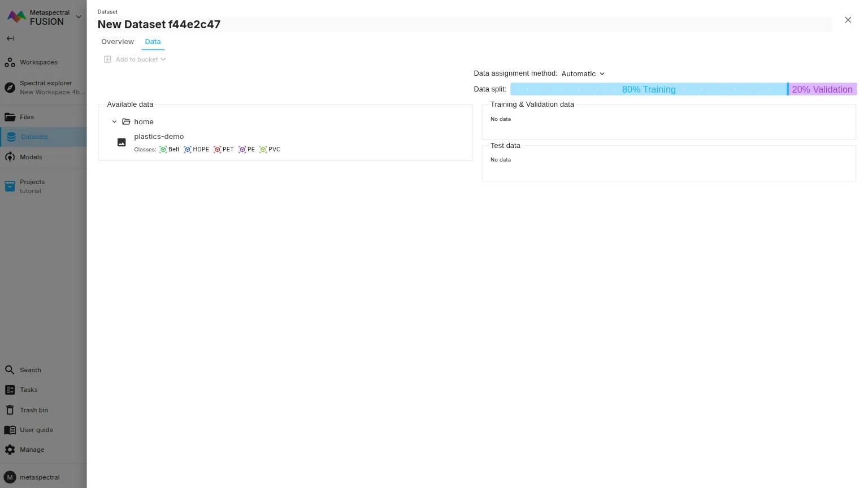Click the Projects archive icon

(x=10, y=186)
